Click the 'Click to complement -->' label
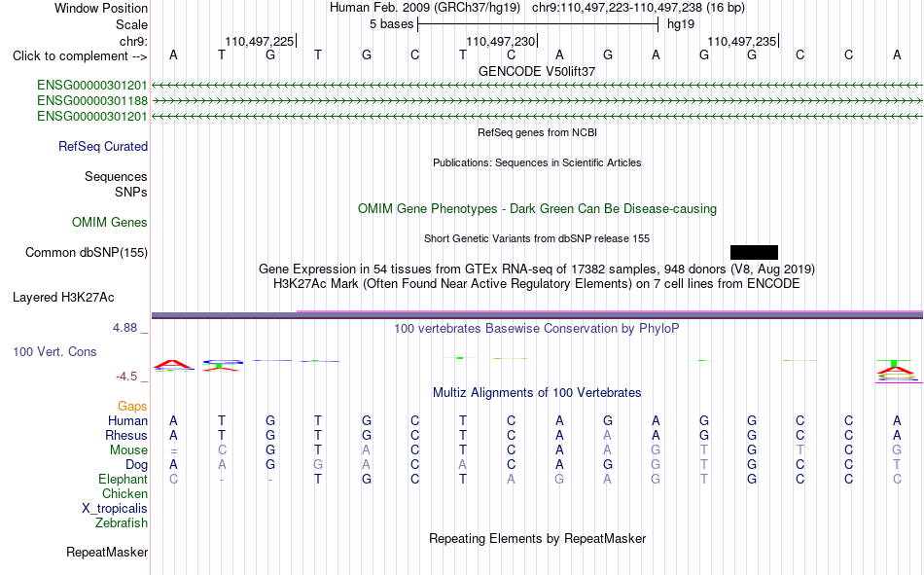Image resolution: width=924 pixels, height=575 pixels. (x=80, y=56)
